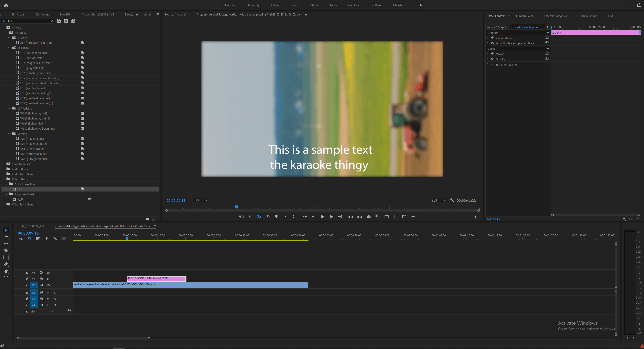Image resolution: width=644 pixels, height=349 pixels.
Task: Select the Tint video effect
Action: [20, 189]
